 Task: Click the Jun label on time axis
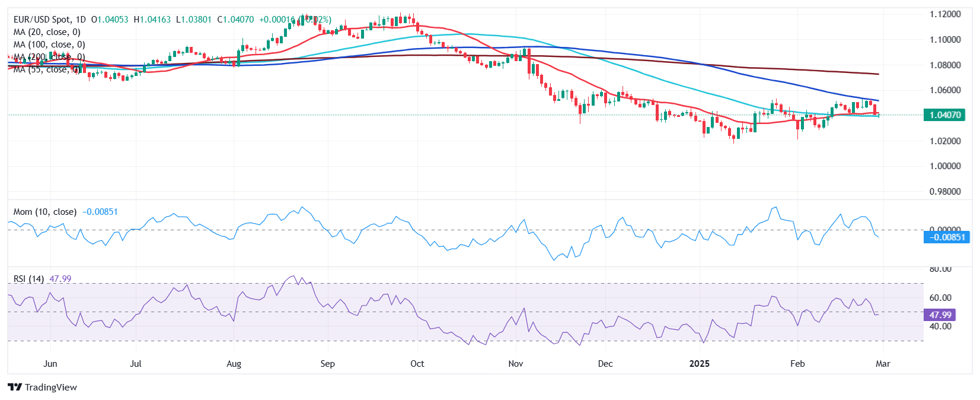tap(50, 364)
